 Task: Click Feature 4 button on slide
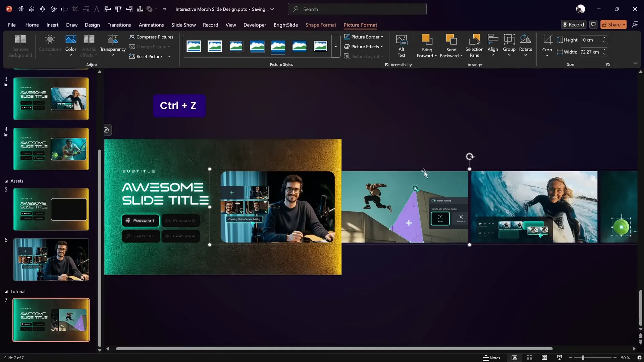click(180, 236)
